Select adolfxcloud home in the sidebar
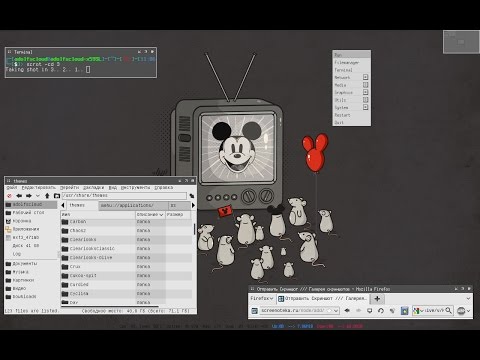480x360 pixels. [x=31, y=204]
